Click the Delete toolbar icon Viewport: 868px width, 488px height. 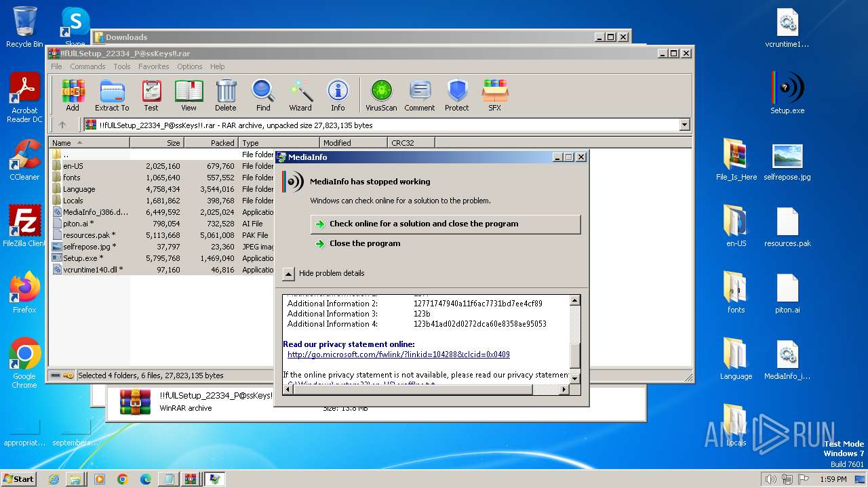point(226,95)
